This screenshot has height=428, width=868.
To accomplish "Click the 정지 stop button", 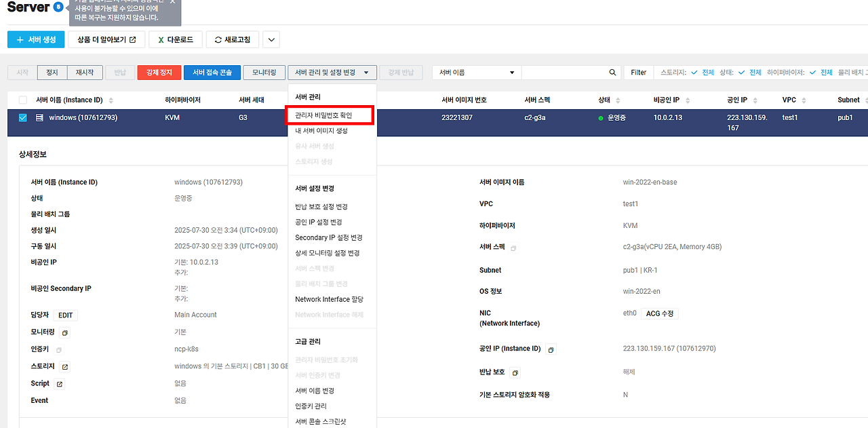I will [x=52, y=72].
